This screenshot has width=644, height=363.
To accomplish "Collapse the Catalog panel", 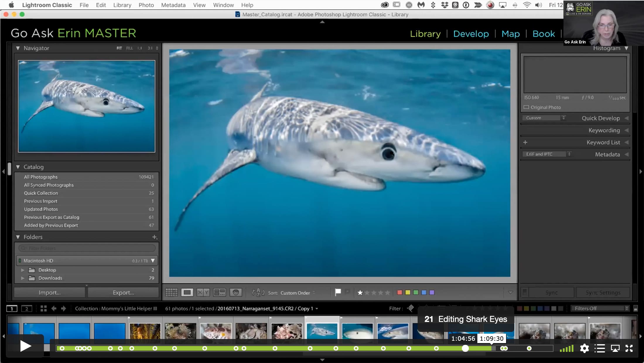I will pyautogui.click(x=18, y=167).
